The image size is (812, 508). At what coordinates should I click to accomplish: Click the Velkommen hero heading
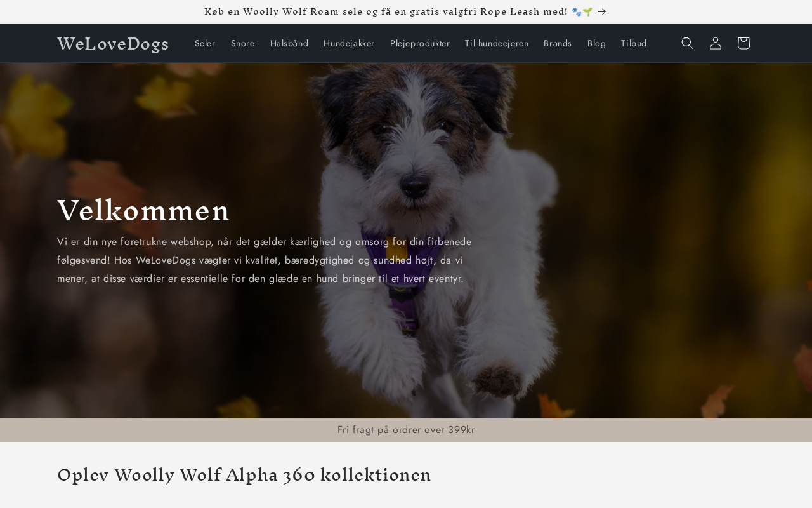point(143,210)
